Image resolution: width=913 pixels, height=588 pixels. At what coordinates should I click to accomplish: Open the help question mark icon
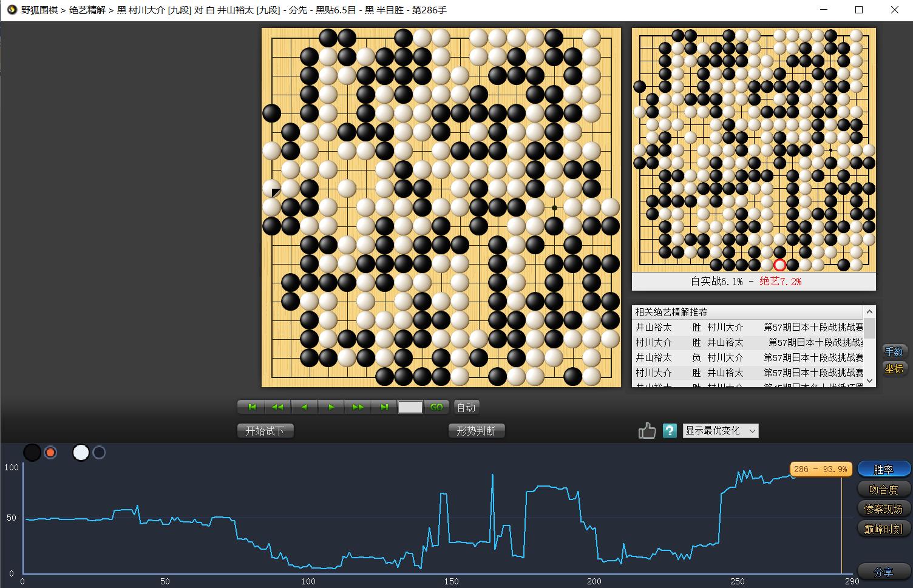point(670,431)
